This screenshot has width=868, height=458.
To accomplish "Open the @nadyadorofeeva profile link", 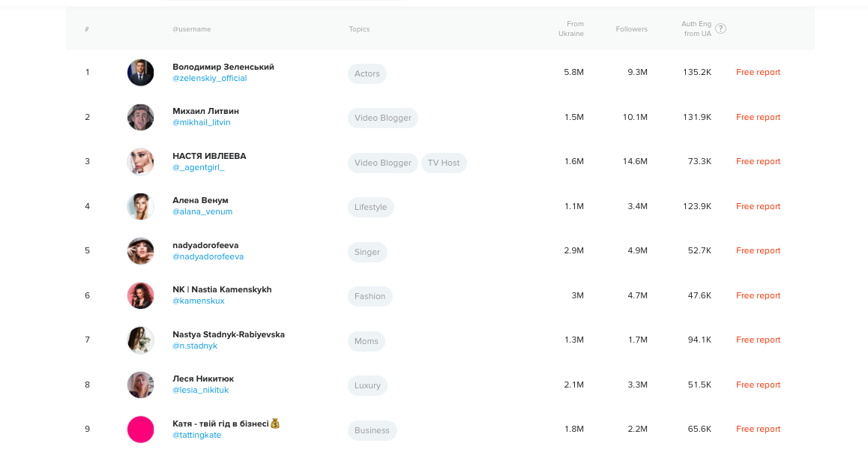I will point(208,257).
